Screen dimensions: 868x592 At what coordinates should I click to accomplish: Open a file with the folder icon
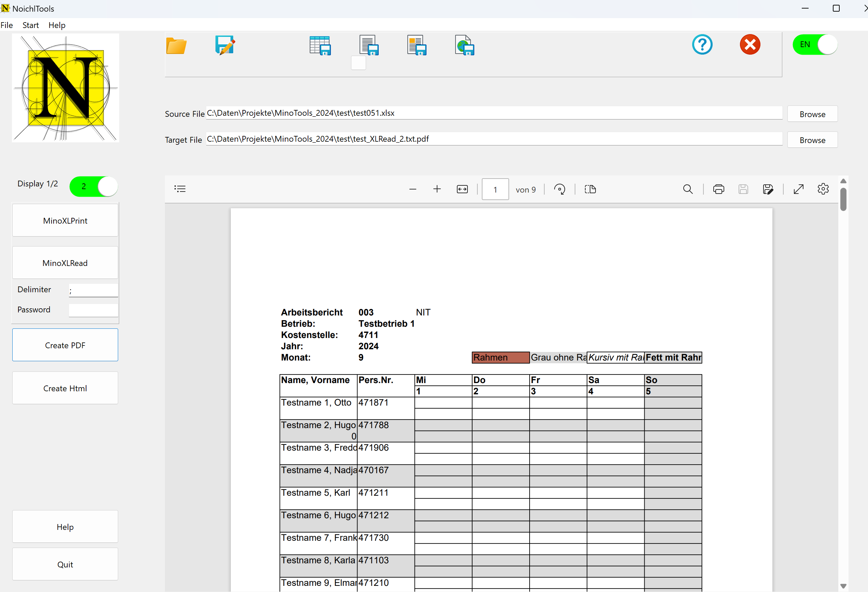[x=176, y=45]
